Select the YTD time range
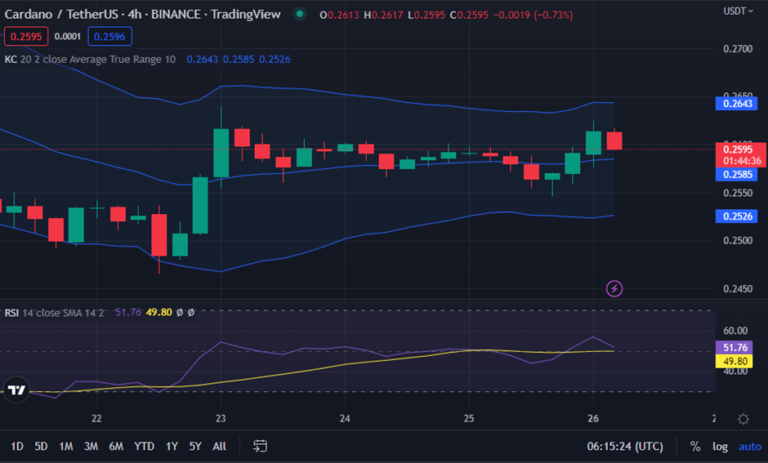Image resolution: width=768 pixels, height=463 pixels. coord(144,446)
